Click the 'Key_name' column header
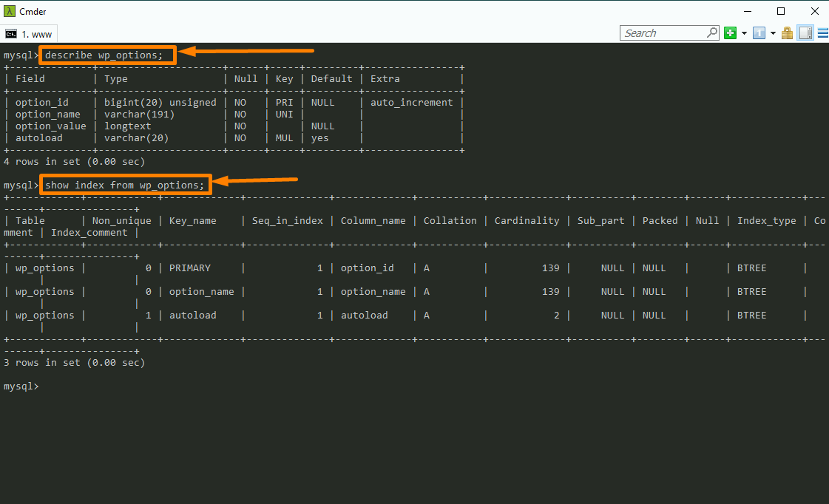Viewport: 829px width, 504px height. [x=192, y=221]
